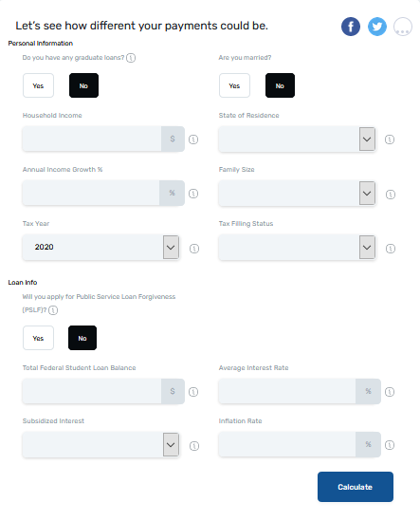Viewport: 420px width, 521px height.
Task: Click info icon next to Household Income
Action: point(193,140)
